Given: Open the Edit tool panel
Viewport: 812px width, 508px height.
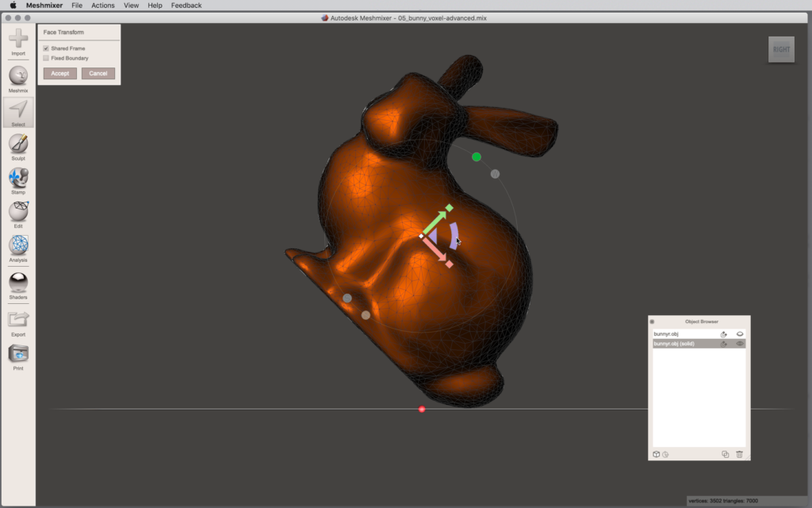Looking at the screenshot, I should [x=18, y=212].
